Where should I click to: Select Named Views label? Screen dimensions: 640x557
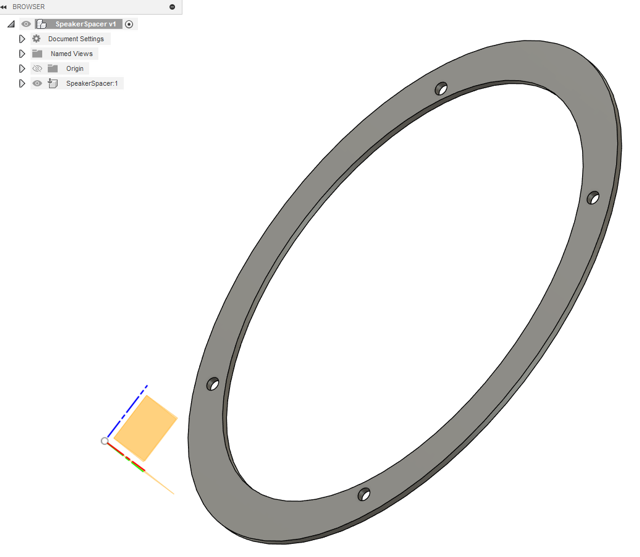click(x=71, y=53)
